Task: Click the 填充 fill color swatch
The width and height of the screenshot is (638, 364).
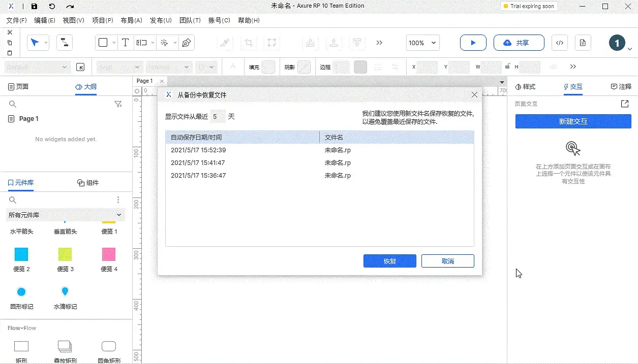Action: click(268, 67)
